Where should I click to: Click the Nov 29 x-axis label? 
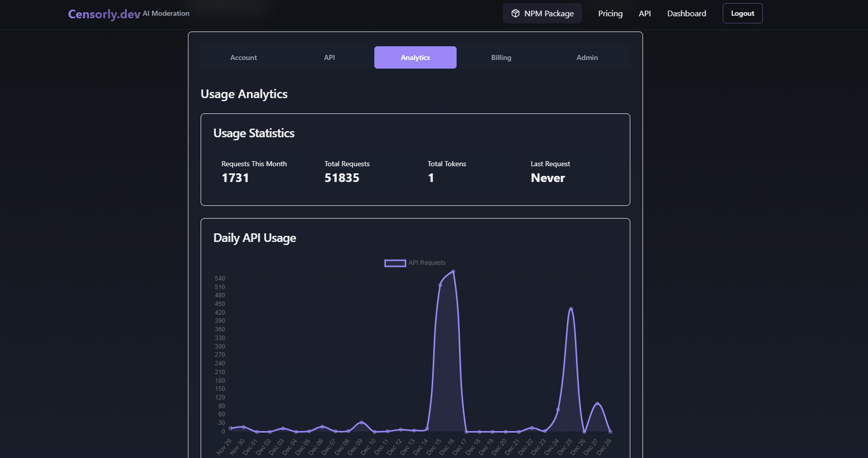[224, 447]
